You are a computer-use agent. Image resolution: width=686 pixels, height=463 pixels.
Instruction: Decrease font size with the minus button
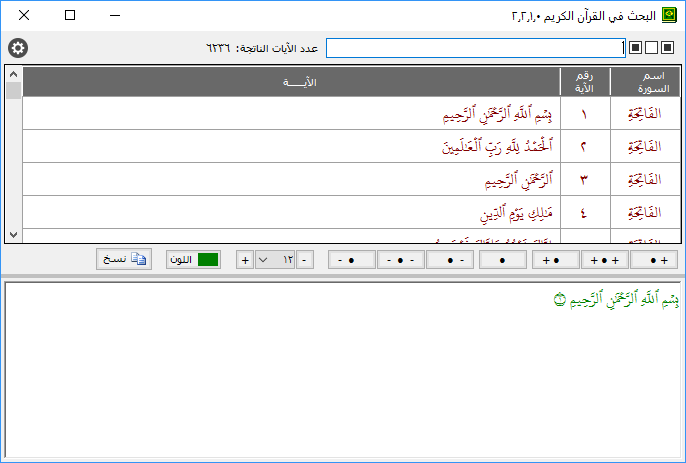pos(305,260)
